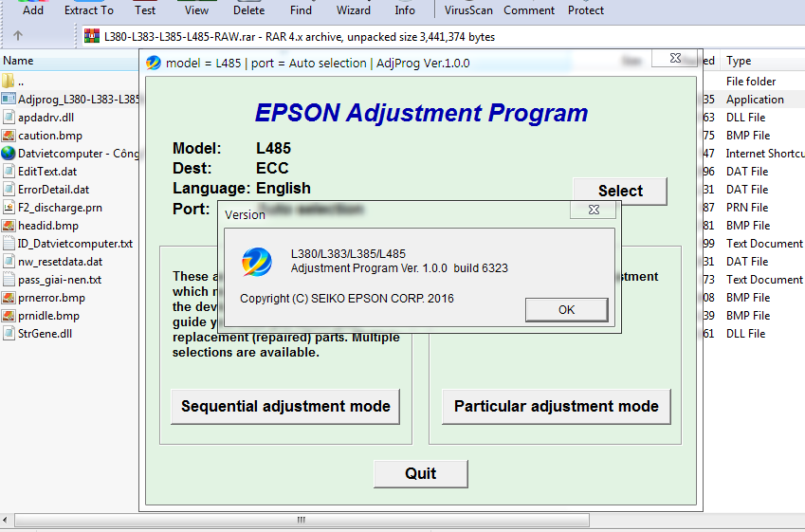Close the Version dialog with X

pos(594,210)
